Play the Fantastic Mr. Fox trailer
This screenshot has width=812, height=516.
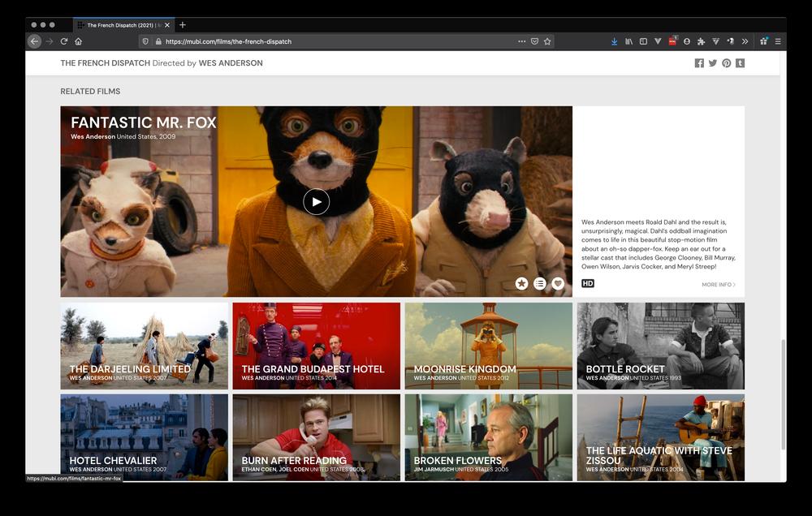click(317, 202)
